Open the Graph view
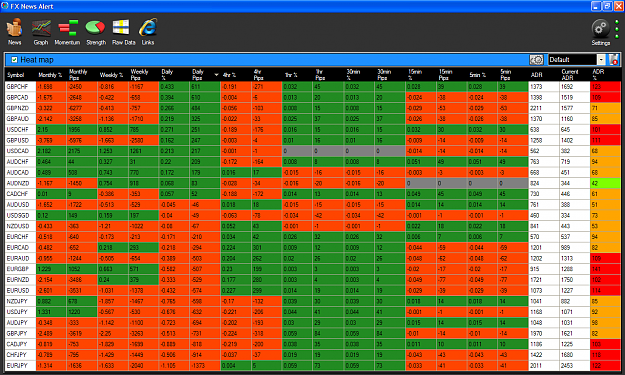The image size is (625, 375). tap(41, 32)
